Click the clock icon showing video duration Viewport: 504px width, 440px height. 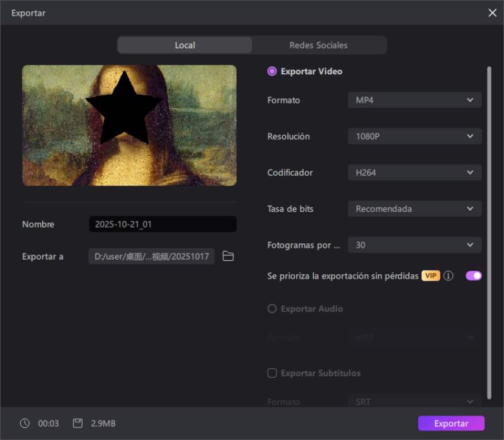24,423
